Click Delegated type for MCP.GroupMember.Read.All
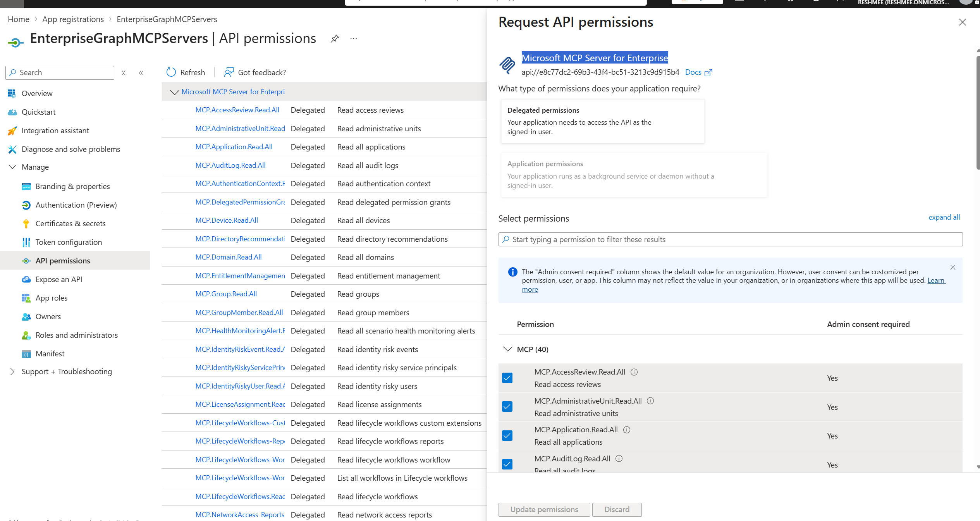 click(308, 313)
